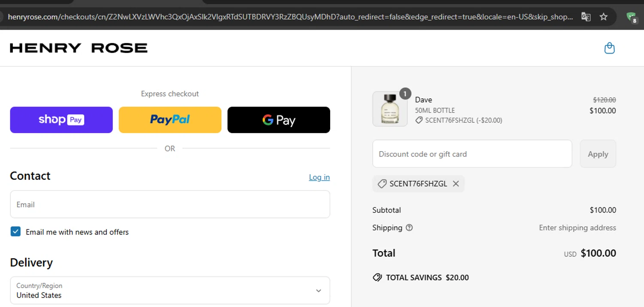644x307 pixels.
Task: Click the shipping info question mark icon
Action: click(409, 228)
